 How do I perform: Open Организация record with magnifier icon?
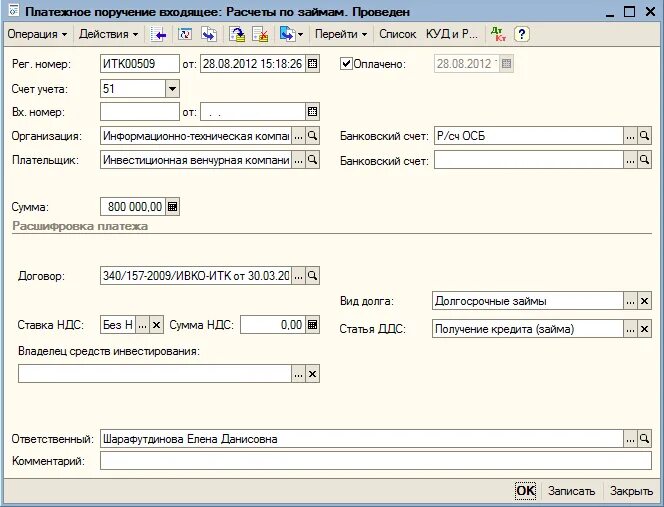click(313, 136)
